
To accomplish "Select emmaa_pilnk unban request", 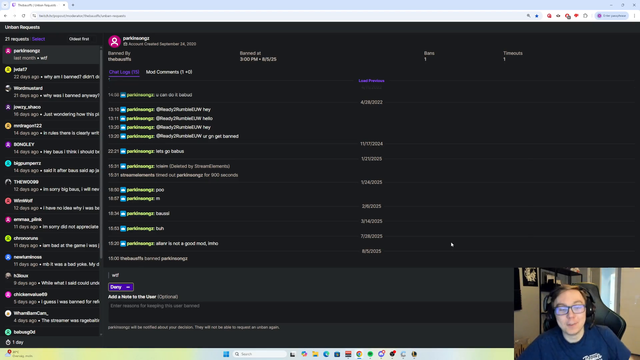I will pos(51,223).
